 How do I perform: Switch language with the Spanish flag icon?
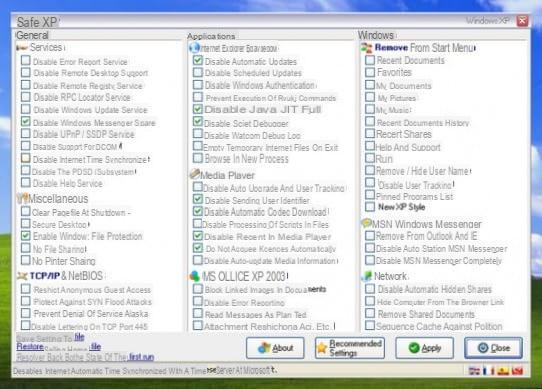tap(503, 371)
